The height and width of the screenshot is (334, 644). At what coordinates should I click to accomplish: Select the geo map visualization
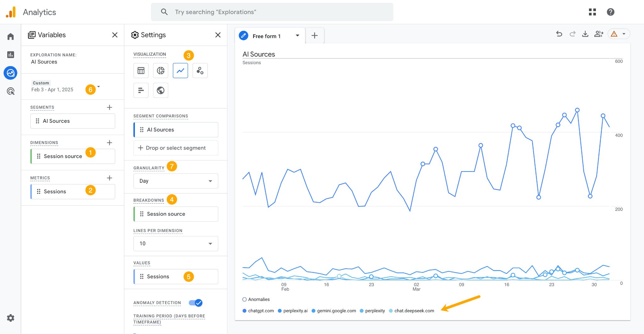tap(160, 90)
